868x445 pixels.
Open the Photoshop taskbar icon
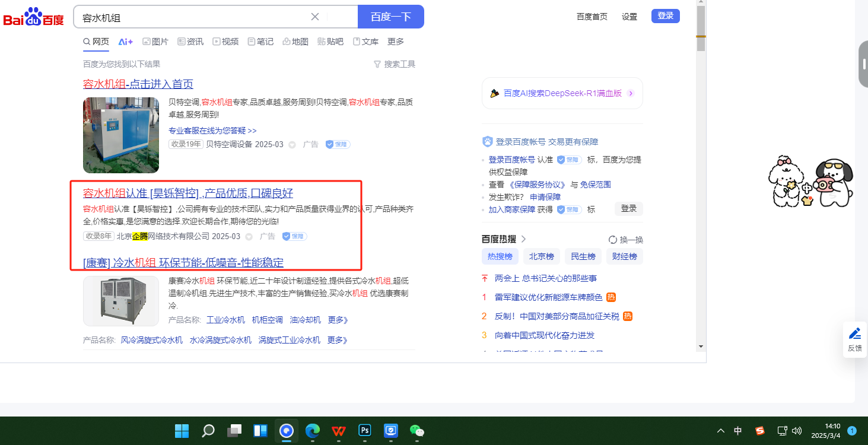(365, 431)
